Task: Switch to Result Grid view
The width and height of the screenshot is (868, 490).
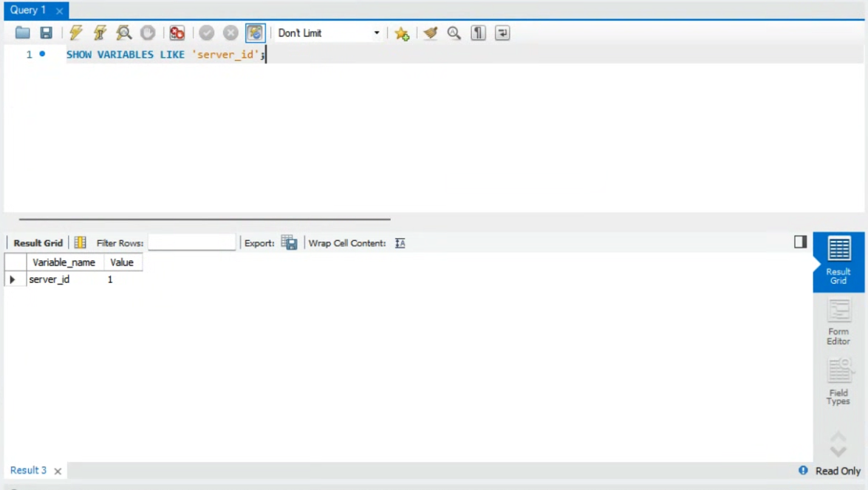Action: click(x=838, y=261)
